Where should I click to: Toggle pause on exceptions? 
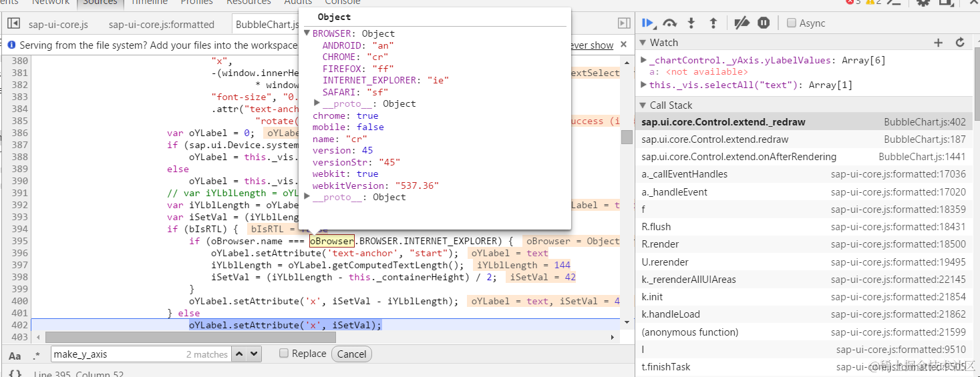tap(764, 23)
